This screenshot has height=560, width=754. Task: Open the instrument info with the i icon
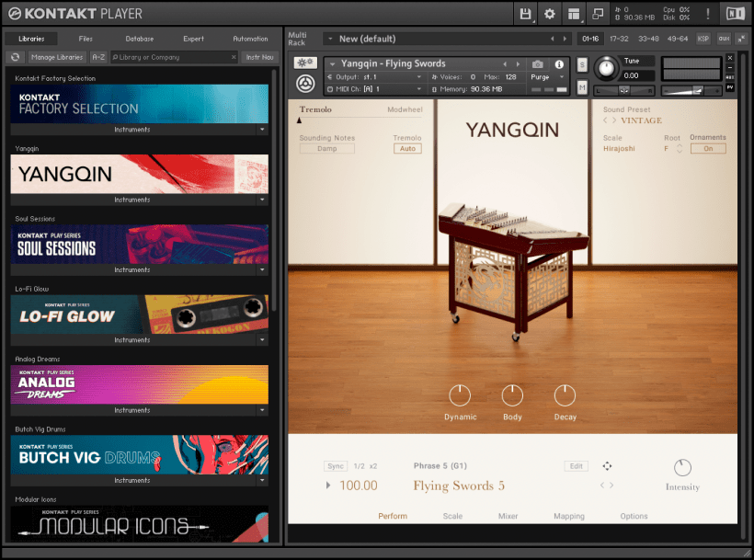[x=561, y=63]
